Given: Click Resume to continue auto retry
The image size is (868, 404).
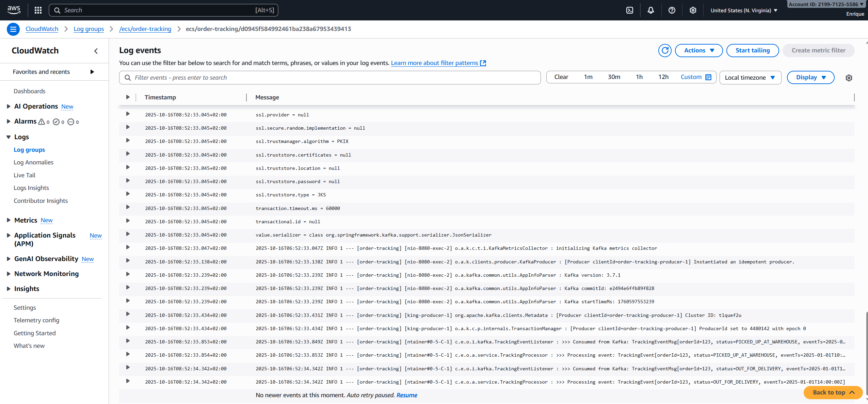Looking at the screenshot, I should 406,395.
